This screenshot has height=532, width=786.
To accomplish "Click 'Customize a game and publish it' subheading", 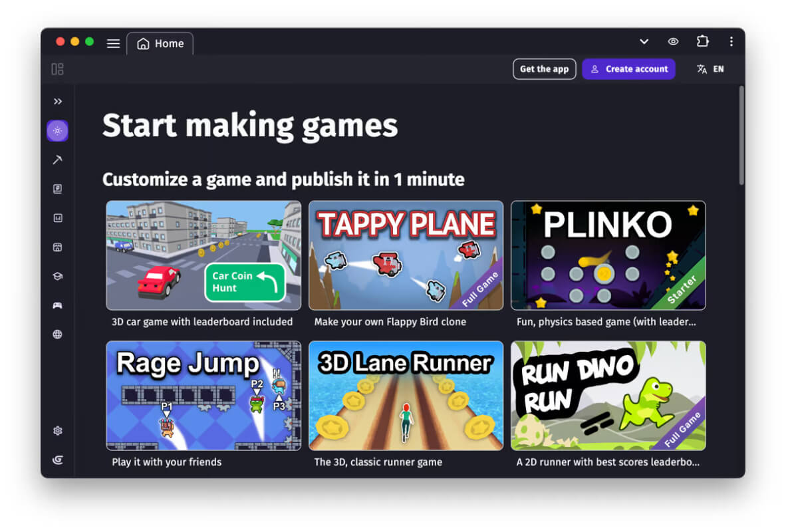I will pyautogui.click(x=283, y=180).
